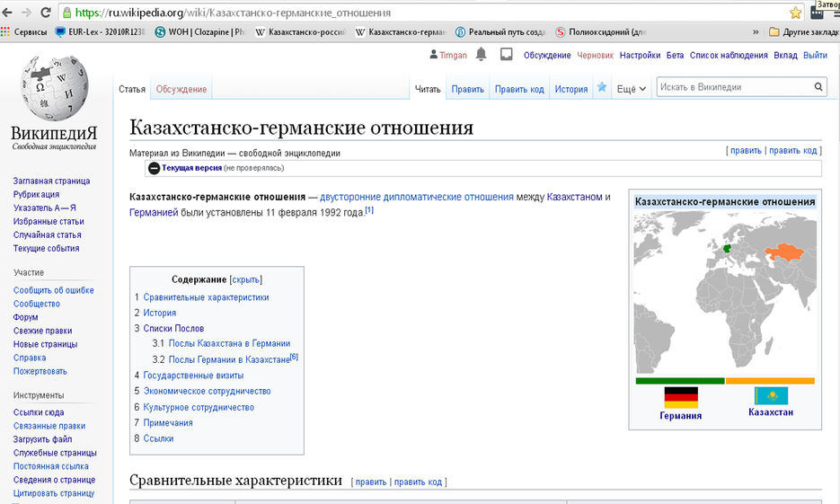
Task: Click the Искать в Википедии search field
Action: (x=732, y=88)
